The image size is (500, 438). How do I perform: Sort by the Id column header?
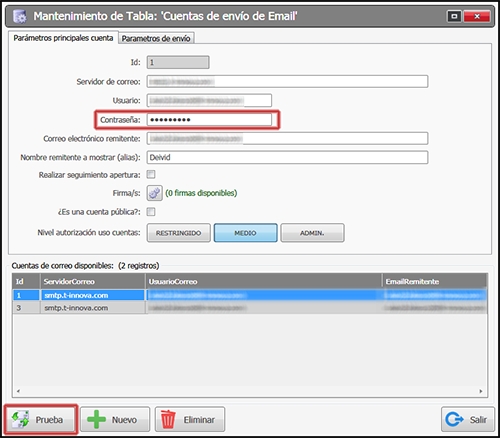[x=26, y=281]
